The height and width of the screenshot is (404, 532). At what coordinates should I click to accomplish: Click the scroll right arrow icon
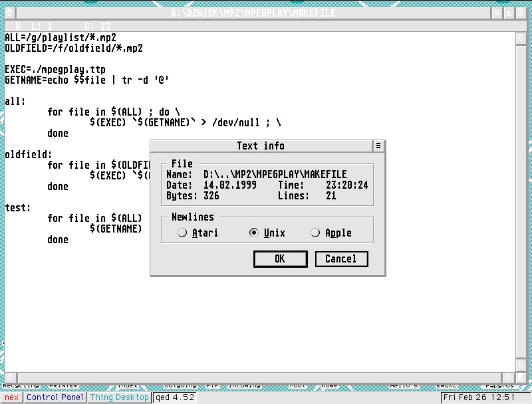point(509,378)
